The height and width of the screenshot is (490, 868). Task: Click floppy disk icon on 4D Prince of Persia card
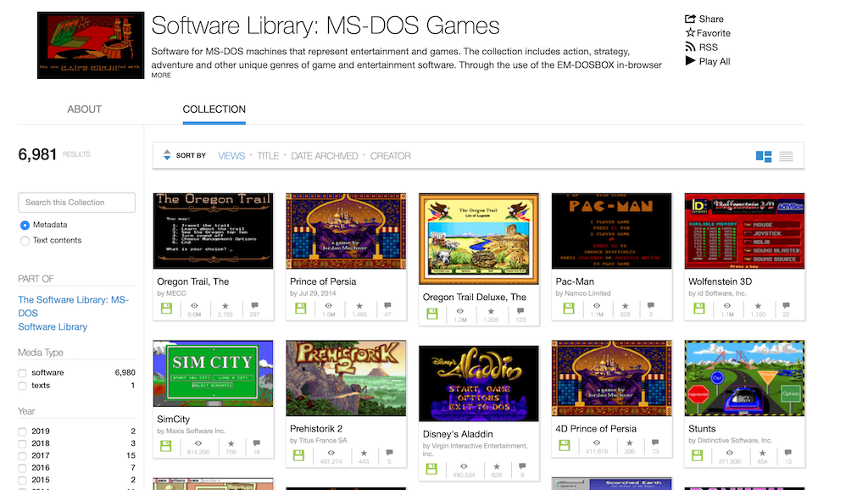point(564,445)
